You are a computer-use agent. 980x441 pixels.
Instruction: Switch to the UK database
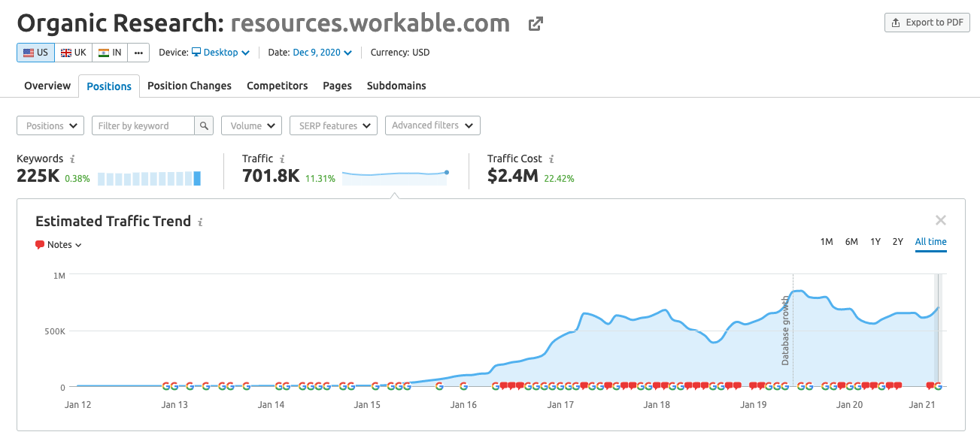[73, 53]
